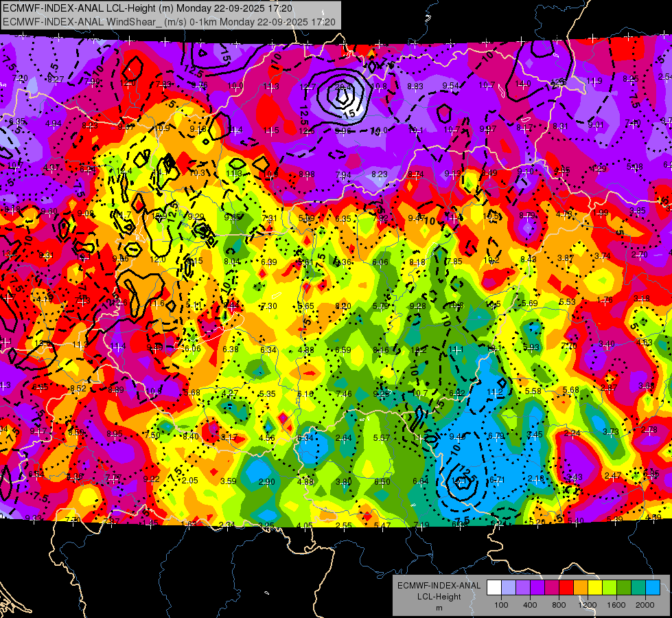Click the 6.59 grid value
Image resolution: width=672 pixels, height=618 pixels.
coord(343,350)
